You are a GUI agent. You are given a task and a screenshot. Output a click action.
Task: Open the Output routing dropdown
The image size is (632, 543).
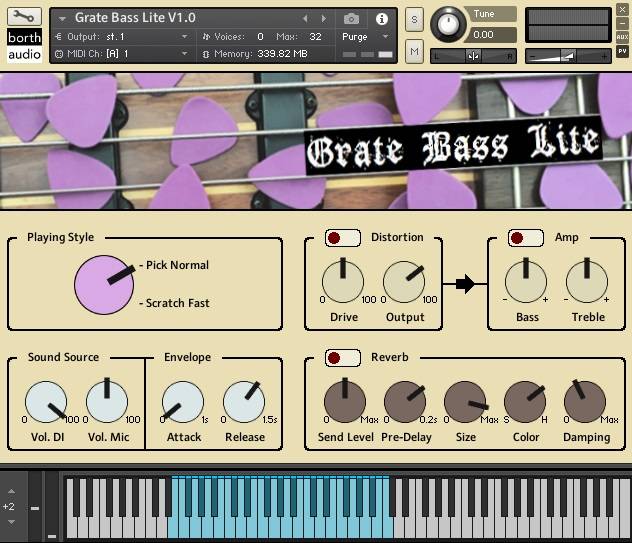point(184,37)
